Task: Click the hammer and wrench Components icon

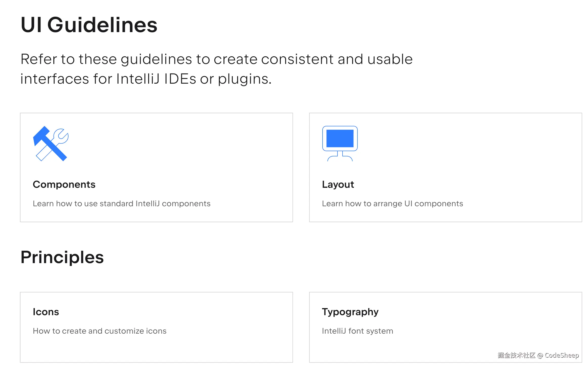Action: (51, 144)
